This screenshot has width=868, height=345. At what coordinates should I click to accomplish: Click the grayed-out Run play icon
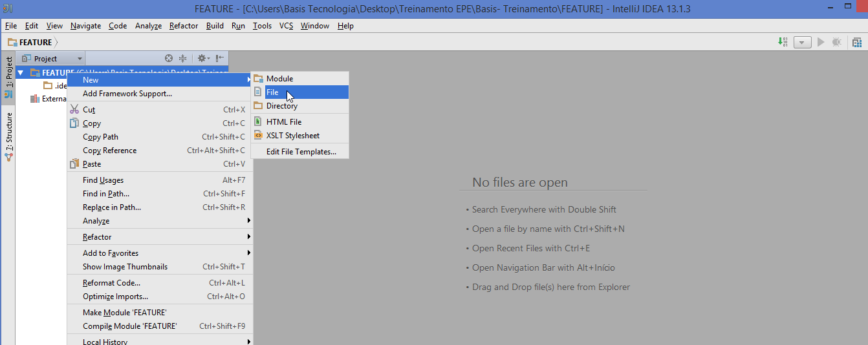[821, 42]
